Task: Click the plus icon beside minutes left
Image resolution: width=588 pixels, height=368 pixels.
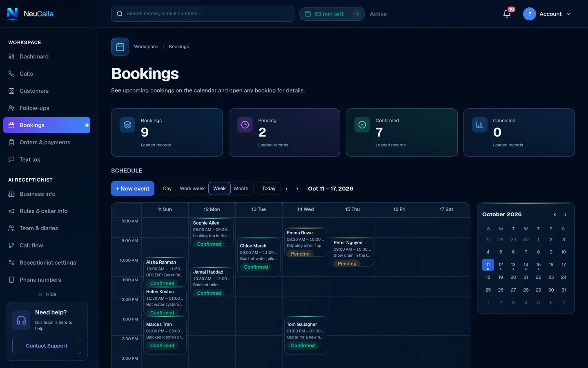Action: [357, 14]
